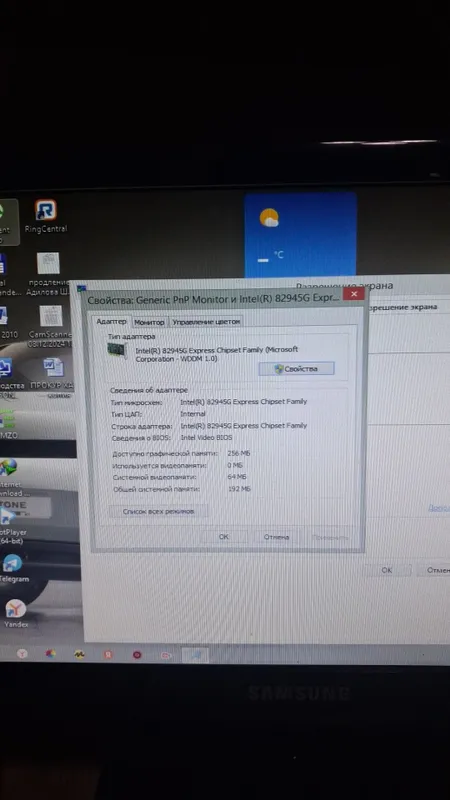The height and width of the screenshot is (800, 450).
Task: Click the Internal DAC type value
Action: (x=193, y=414)
